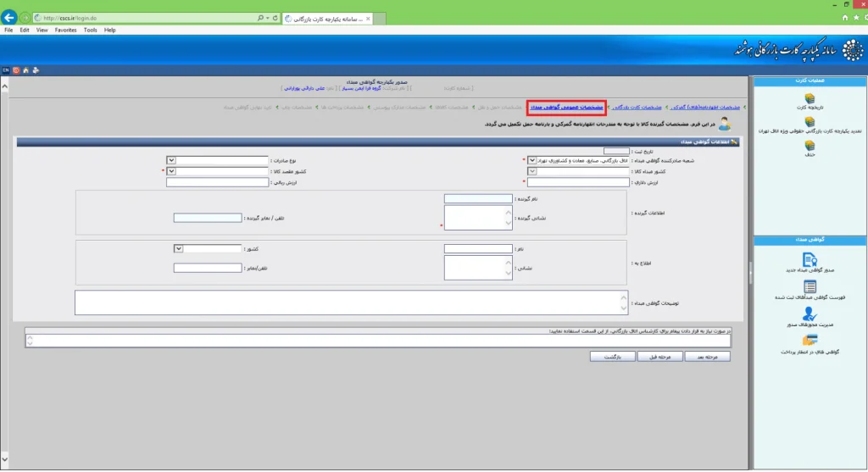Click the browser home icon top right
Image resolution: width=868 pixels, height=472 pixels.
845,18
